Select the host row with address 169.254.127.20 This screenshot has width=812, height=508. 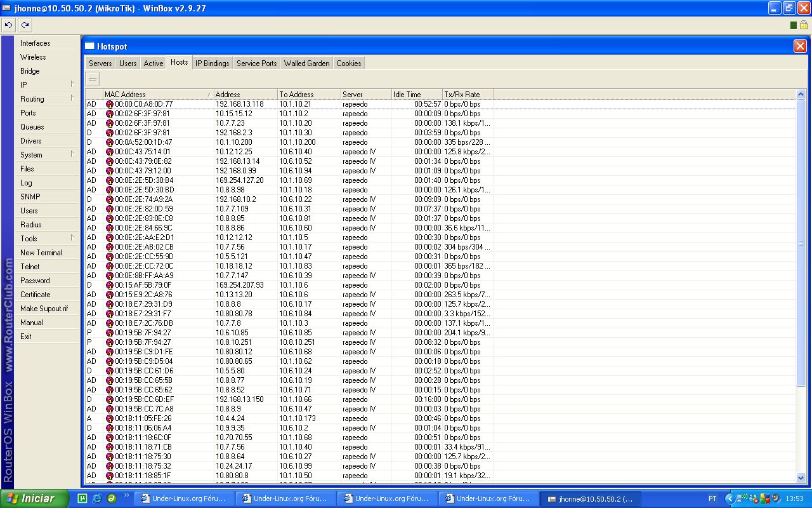pyautogui.click(x=440, y=180)
